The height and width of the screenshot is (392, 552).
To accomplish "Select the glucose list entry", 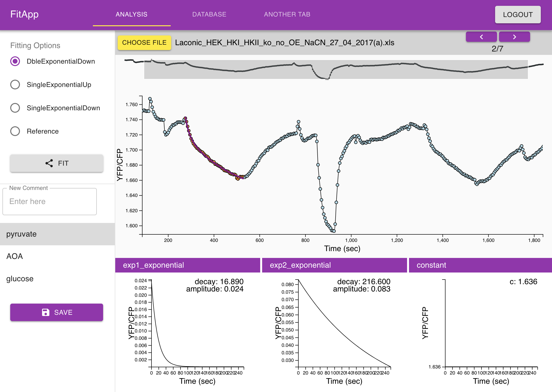I will (x=57, y=279).
